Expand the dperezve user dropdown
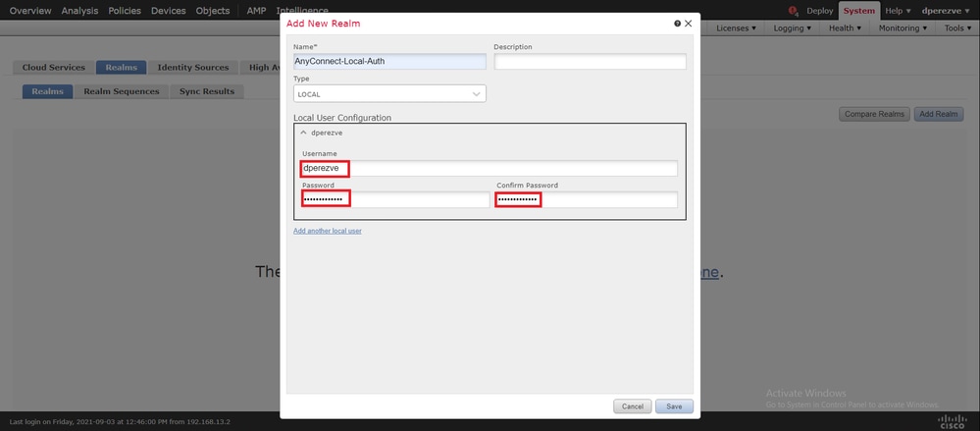Image resolution: width=980 pixels, height=431 pixels. tap(946, 11)
